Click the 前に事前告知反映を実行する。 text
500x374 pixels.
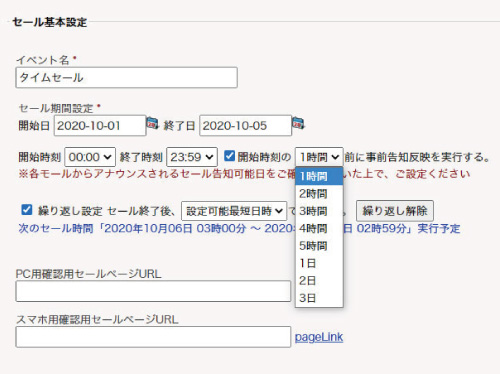click(417, 157)
